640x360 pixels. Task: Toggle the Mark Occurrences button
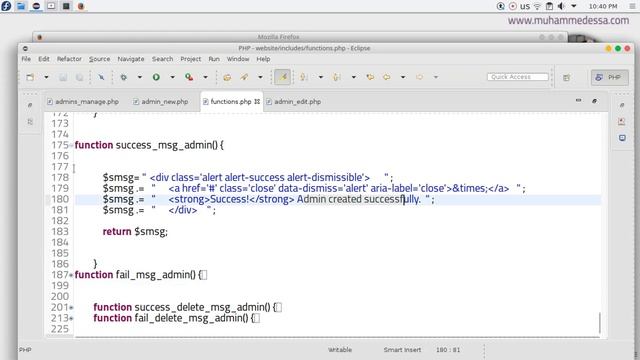pos(282,77)
